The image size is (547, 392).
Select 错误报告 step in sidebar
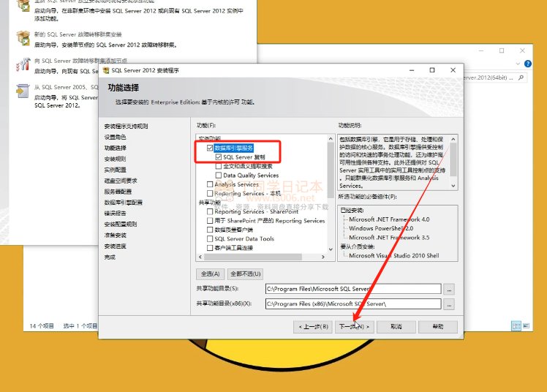(115, 214)
